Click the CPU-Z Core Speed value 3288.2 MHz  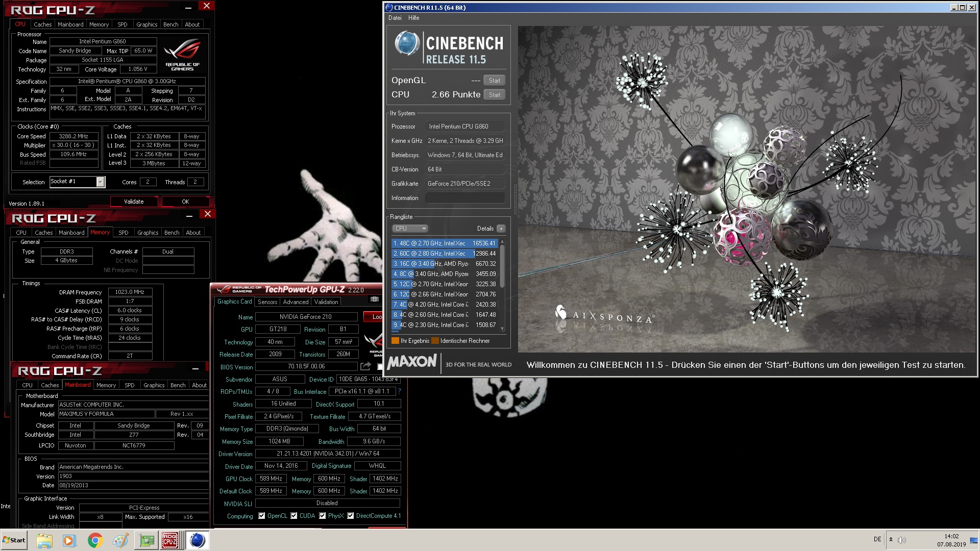tap(73, 136)
